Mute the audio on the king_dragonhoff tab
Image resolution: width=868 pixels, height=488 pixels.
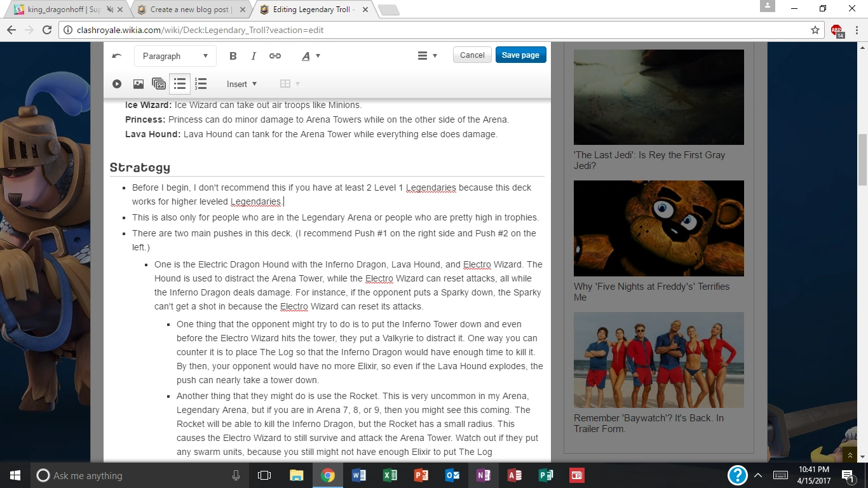[x=110, y=10]
